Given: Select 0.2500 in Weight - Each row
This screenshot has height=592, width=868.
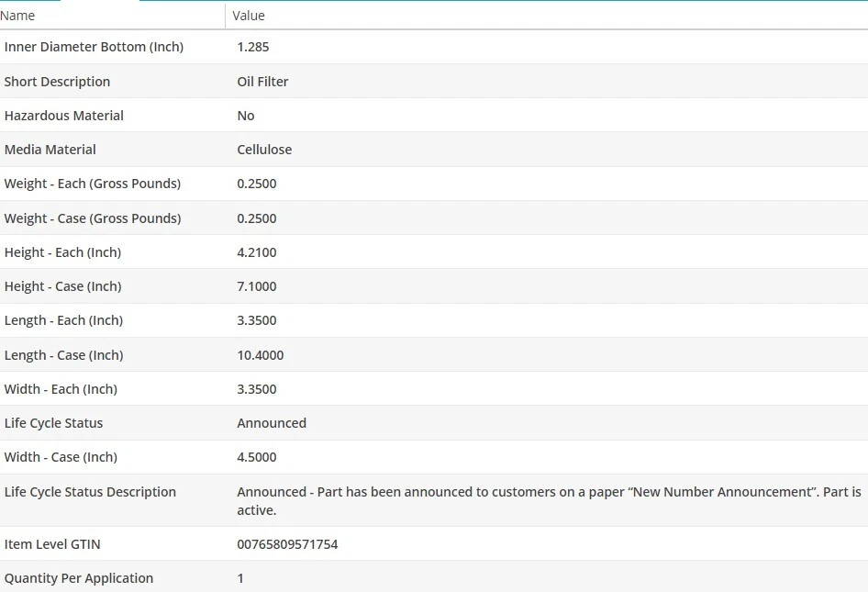Looking at the screenshot, I should pos(257,184).
